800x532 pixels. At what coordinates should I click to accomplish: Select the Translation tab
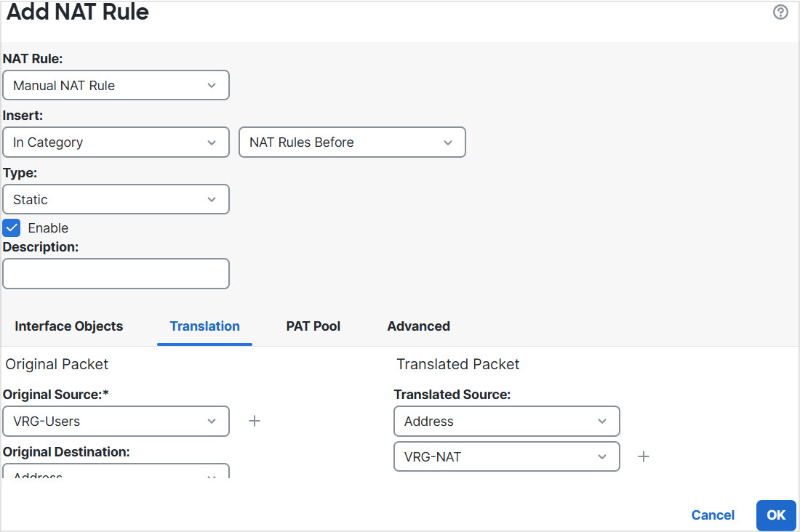click(x=204, y=326)
